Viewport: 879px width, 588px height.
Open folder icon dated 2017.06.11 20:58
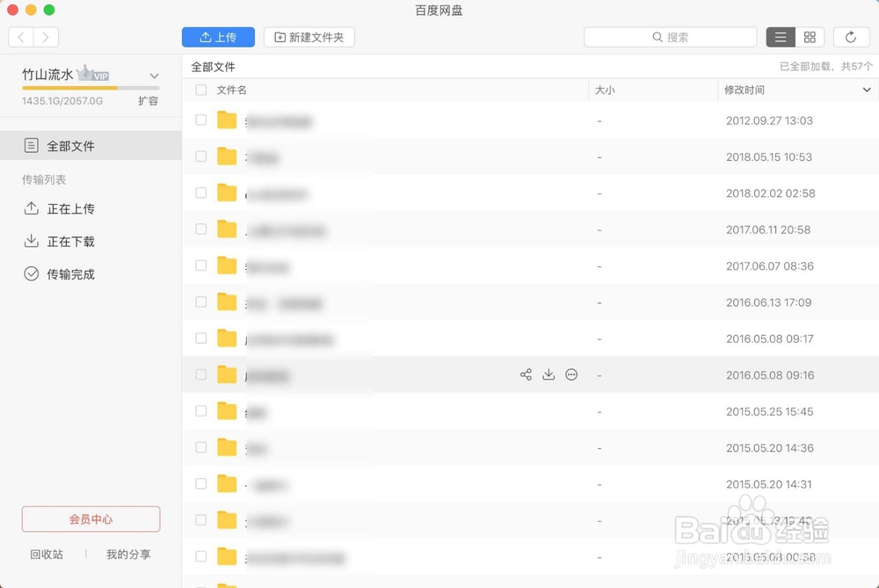click(227, 229)
